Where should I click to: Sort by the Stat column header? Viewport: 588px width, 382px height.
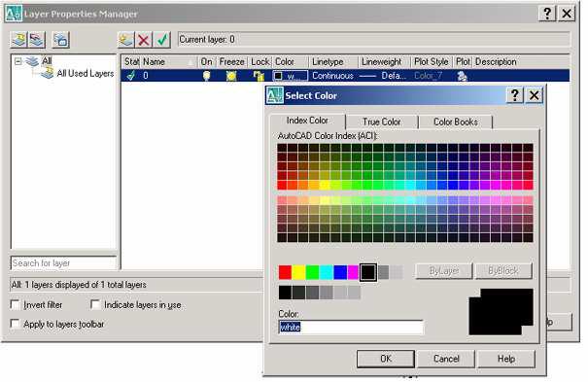pos(131,62)
